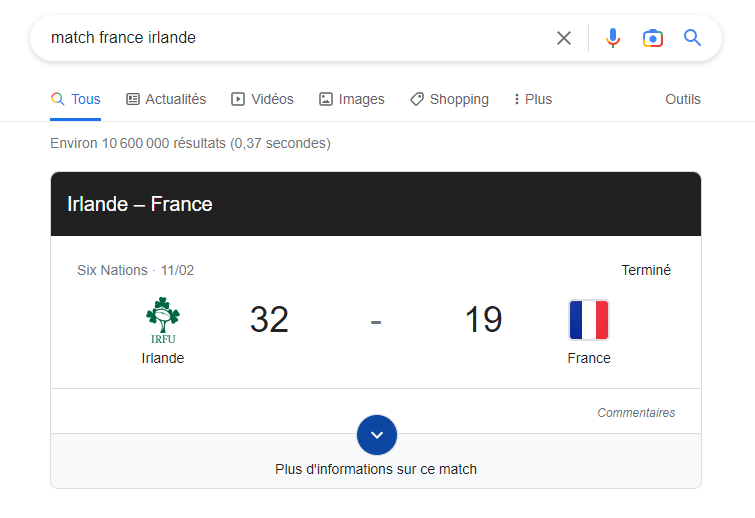The width and height of the screenshot is (755, 518).
Task: Open the Shopping results tab
Action: coord(449,99)
